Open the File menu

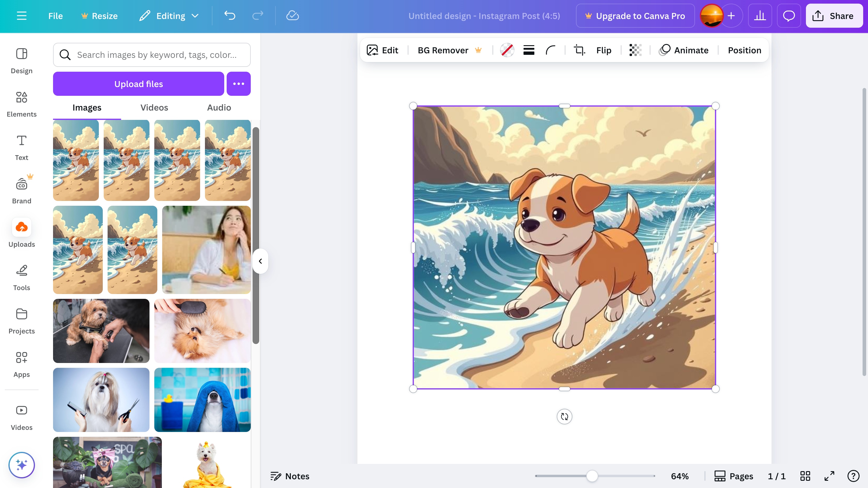55,16
